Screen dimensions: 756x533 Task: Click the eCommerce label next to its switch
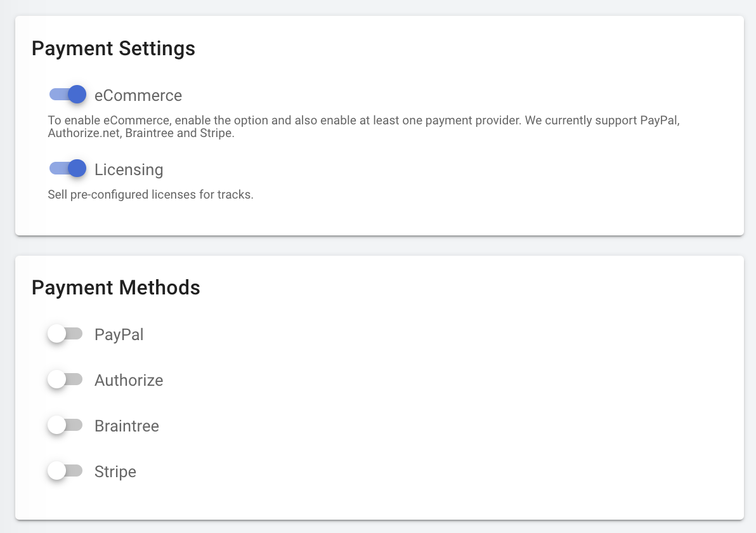point(138,95)
